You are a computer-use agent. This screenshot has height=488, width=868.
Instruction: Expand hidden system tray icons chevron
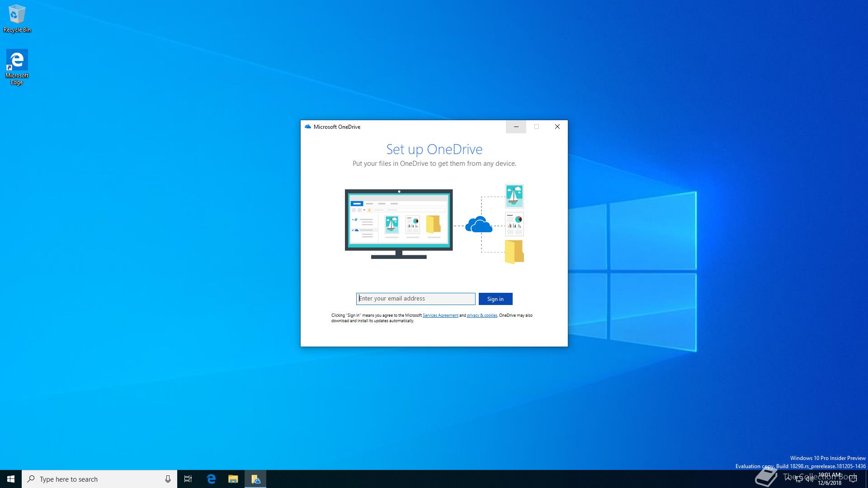point(788,479)
